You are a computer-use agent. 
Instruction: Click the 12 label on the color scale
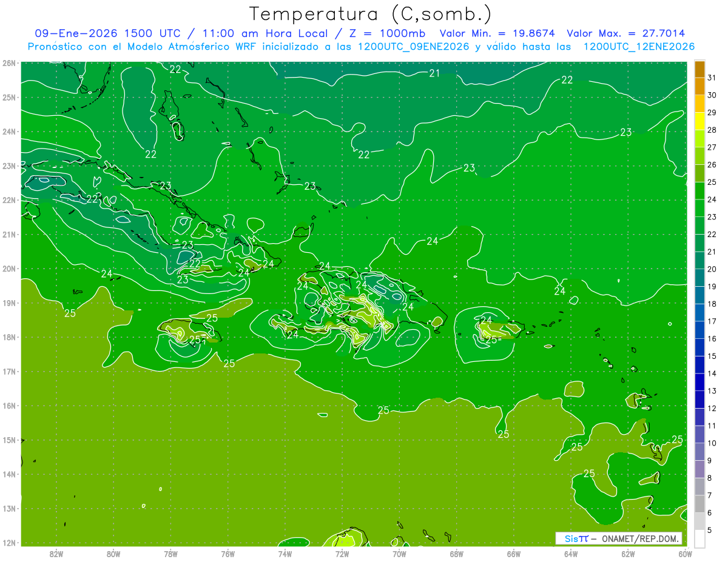712,409
